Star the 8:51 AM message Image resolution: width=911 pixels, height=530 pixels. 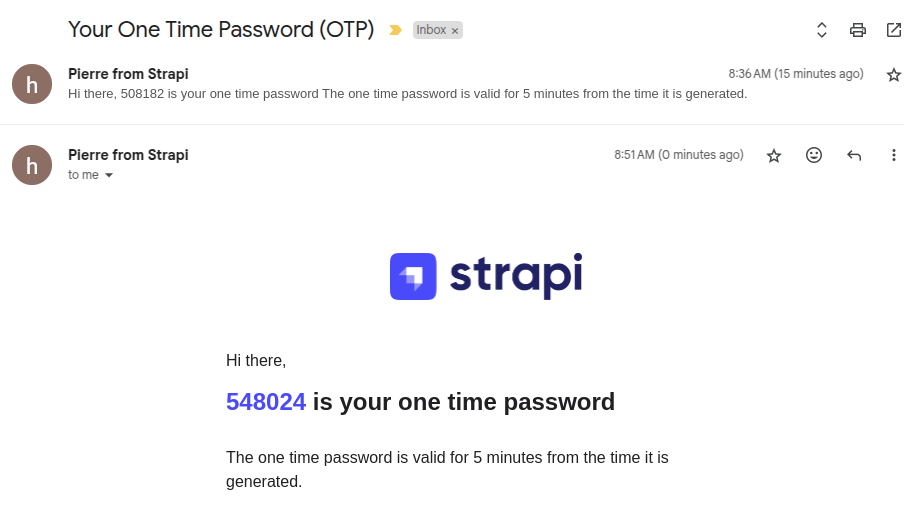[774, 155]
